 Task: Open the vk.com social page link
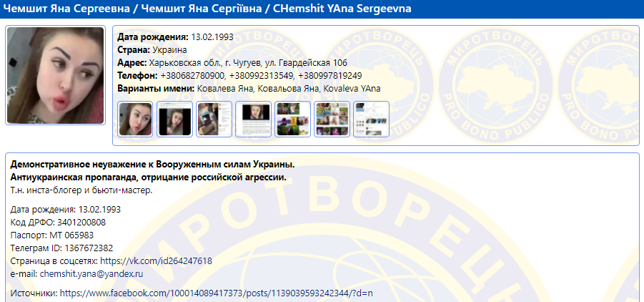tap(156, 261)
